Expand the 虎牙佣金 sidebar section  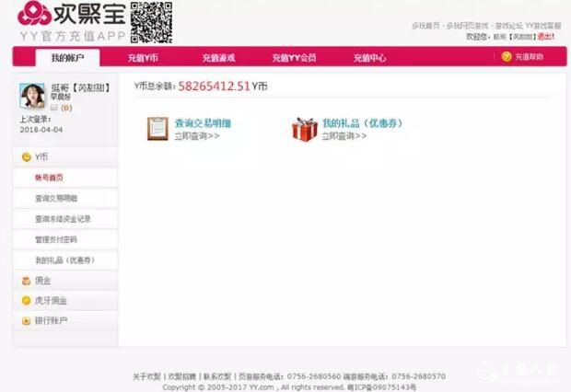(65, 301)
